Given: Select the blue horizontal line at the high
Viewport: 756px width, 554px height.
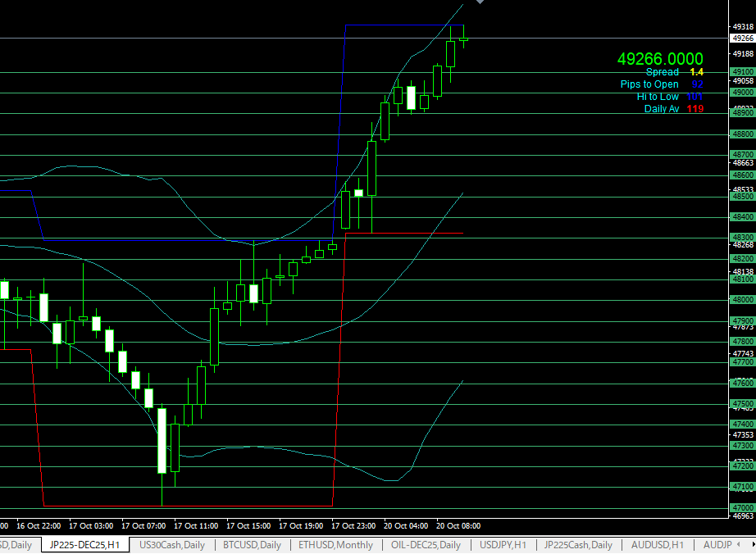Looking at the screenshot, I should 403,25.
